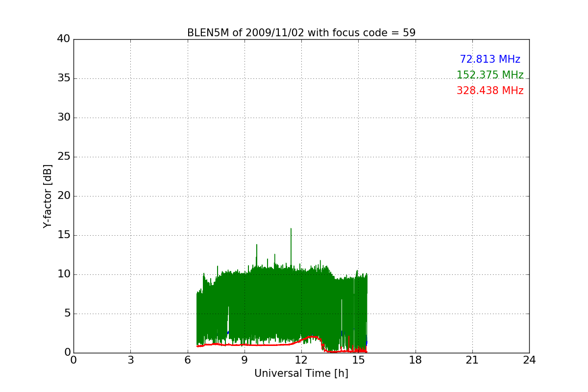Click x-axis tick label '6'
588x392 pixels.
point(187,360)
